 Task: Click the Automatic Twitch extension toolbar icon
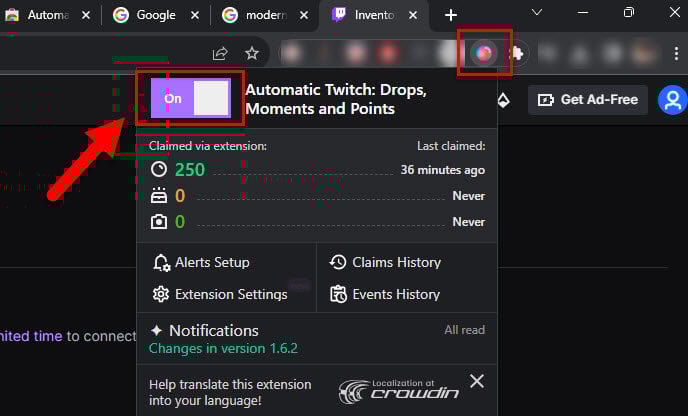pyautogui.click(x=484, y=53)
